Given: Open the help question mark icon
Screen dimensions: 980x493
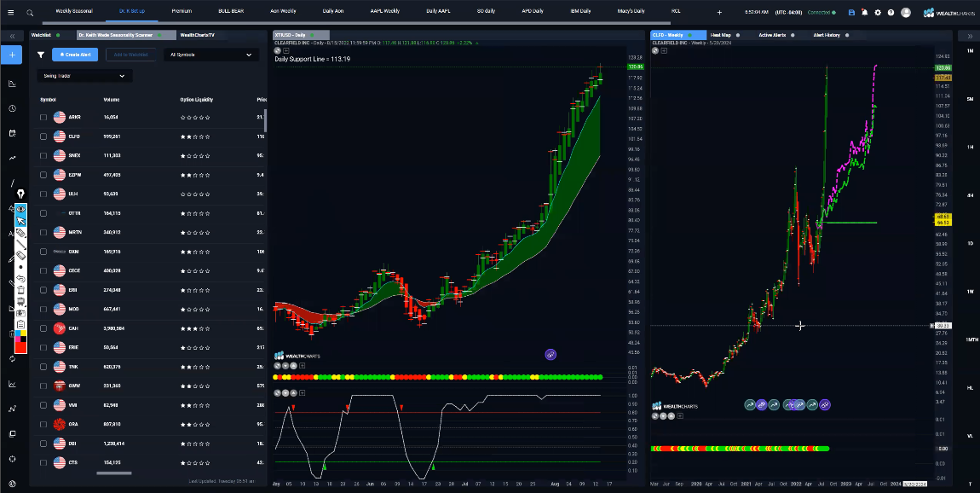Looking at the screenshot, I should click(x=891, y=13).
